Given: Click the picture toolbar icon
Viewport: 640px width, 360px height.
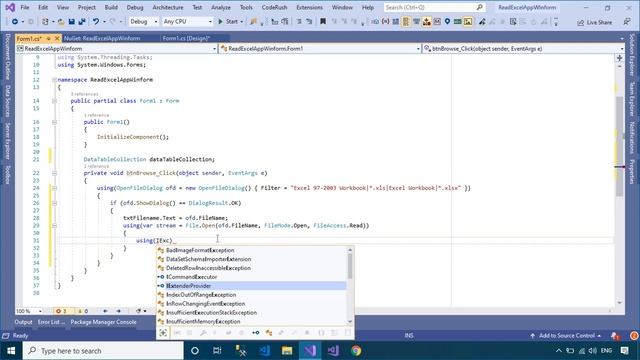Looking at the screenshot, I should [x=468, y=22].
